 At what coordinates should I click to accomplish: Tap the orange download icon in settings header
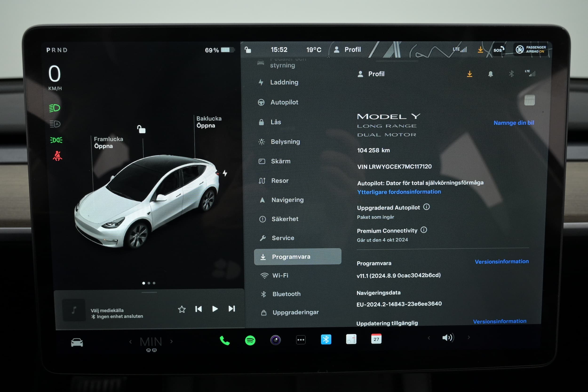pos(469,74)
